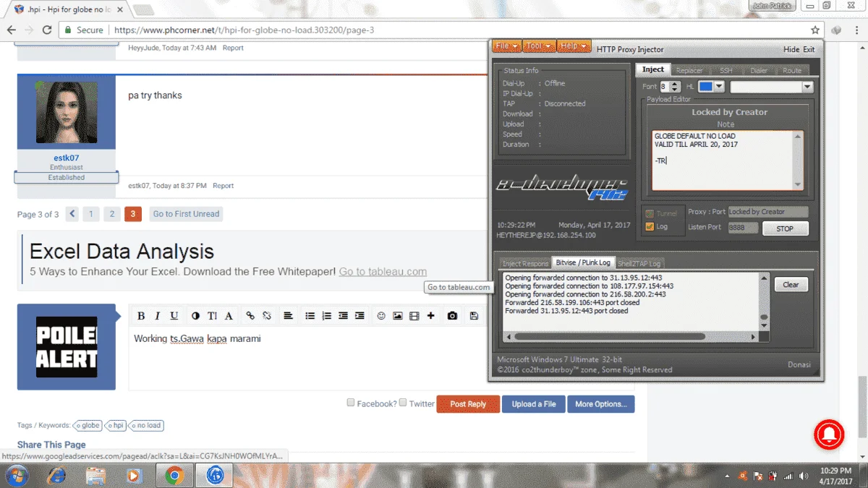Insert a link via editor toolbar
The image size is (868, 488).
click(x=250, y=316)
